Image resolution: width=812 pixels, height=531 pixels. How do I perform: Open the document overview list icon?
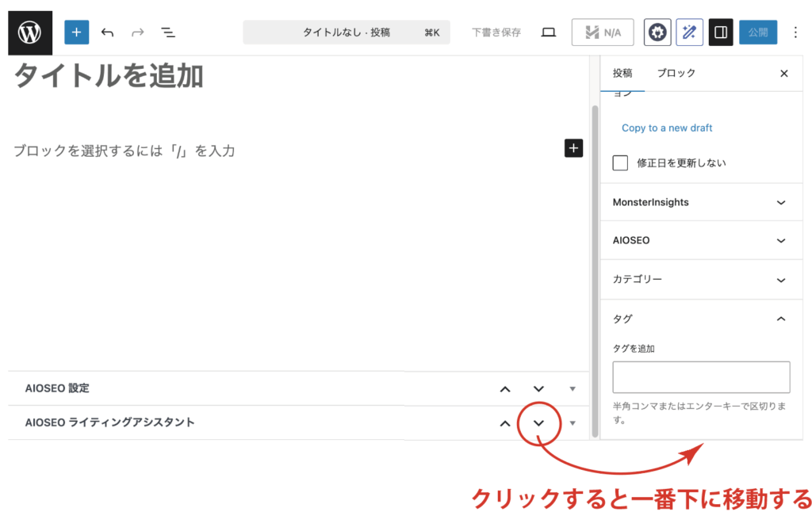[x=168, y=32]
